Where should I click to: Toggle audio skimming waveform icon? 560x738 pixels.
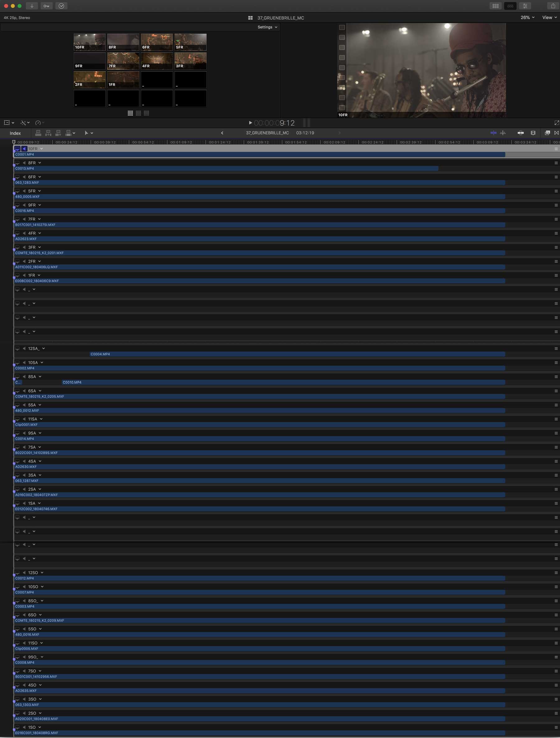click(x=503, y=133)
